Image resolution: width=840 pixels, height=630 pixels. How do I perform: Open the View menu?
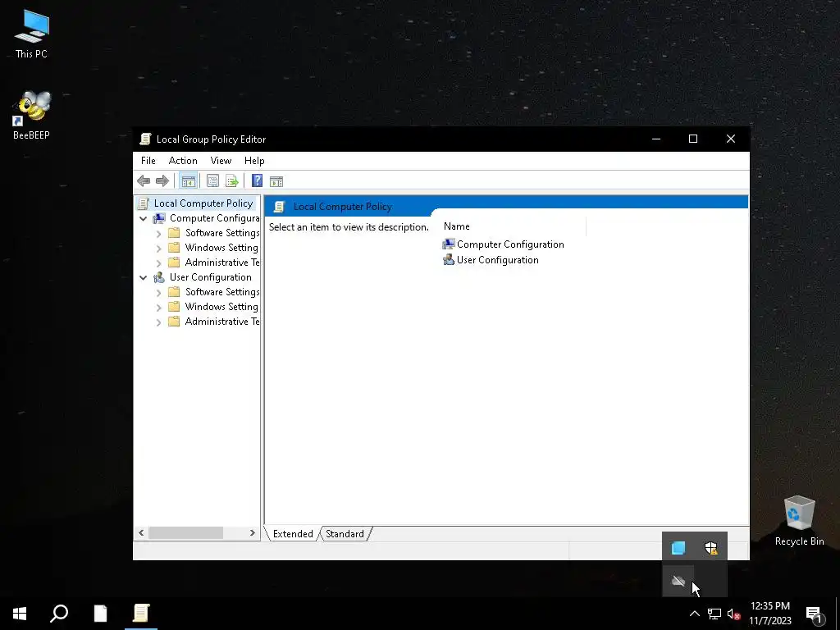tap(221, 161)
